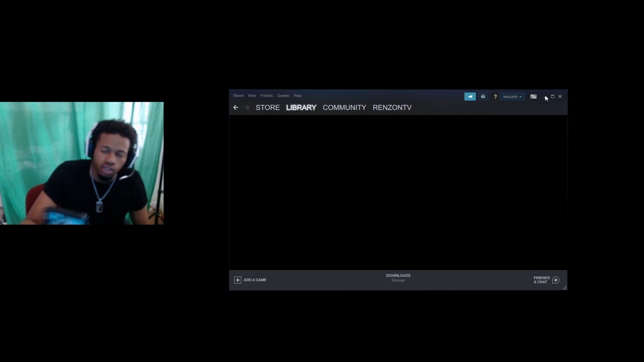644x362 pixels.
Task: Open the Steam menu
Action: [238, 96]
